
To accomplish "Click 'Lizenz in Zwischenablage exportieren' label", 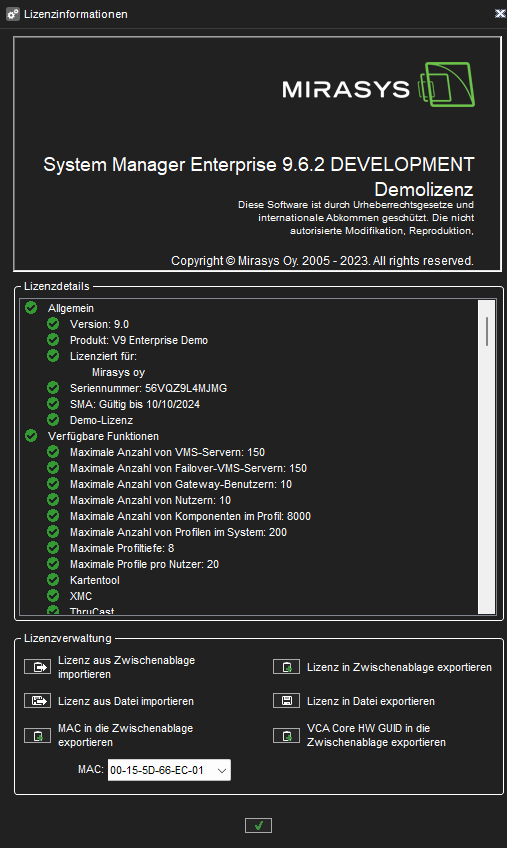I will pos(399,667).
